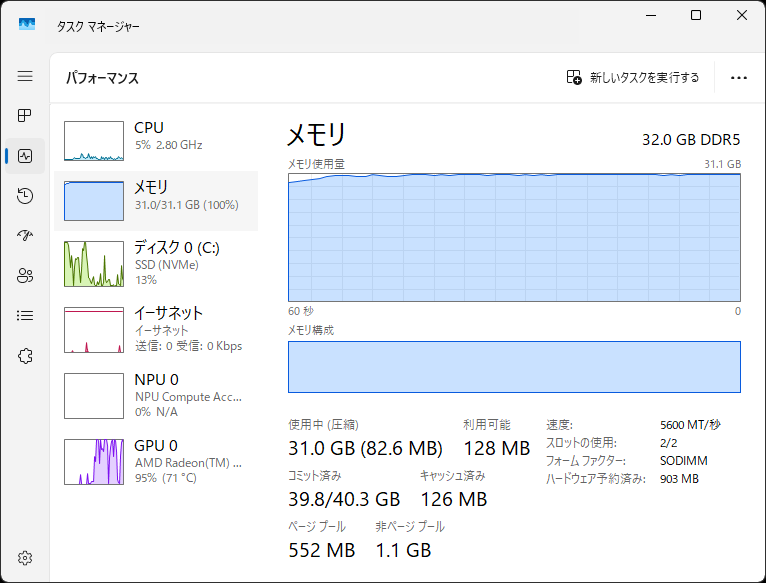The image size is (766, 583).
Task: Click the Ethernet mini graph thumbnail
Action: [94, 330]
